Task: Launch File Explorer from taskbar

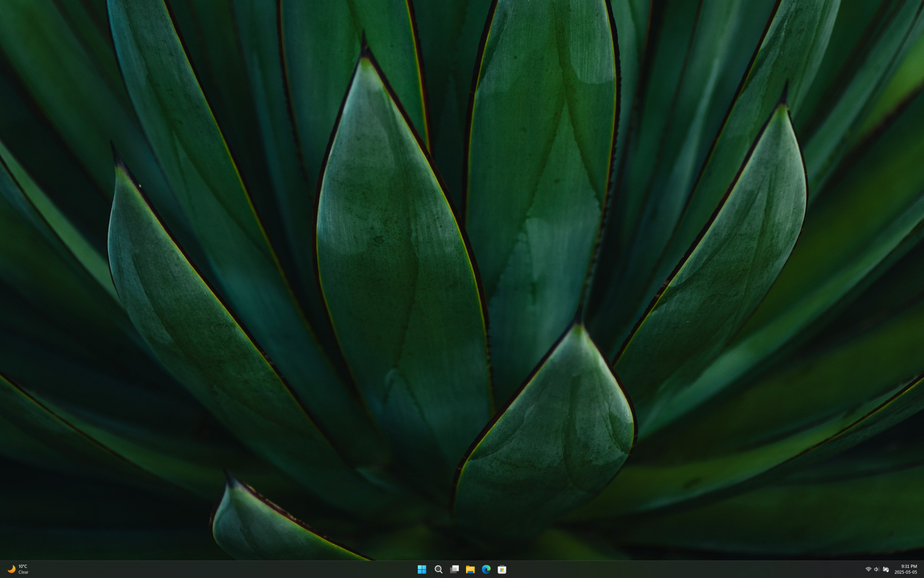Action: click(x=470, y=569)
